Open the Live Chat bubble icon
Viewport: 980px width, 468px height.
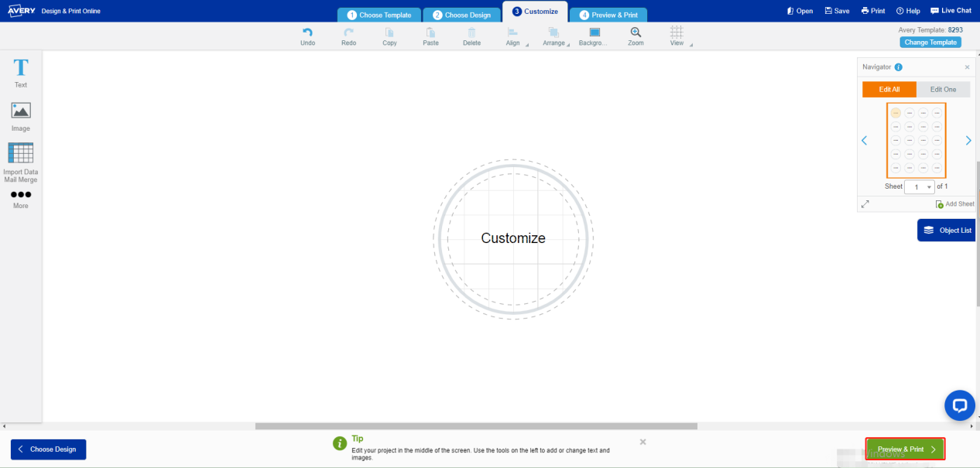[960, 405]
